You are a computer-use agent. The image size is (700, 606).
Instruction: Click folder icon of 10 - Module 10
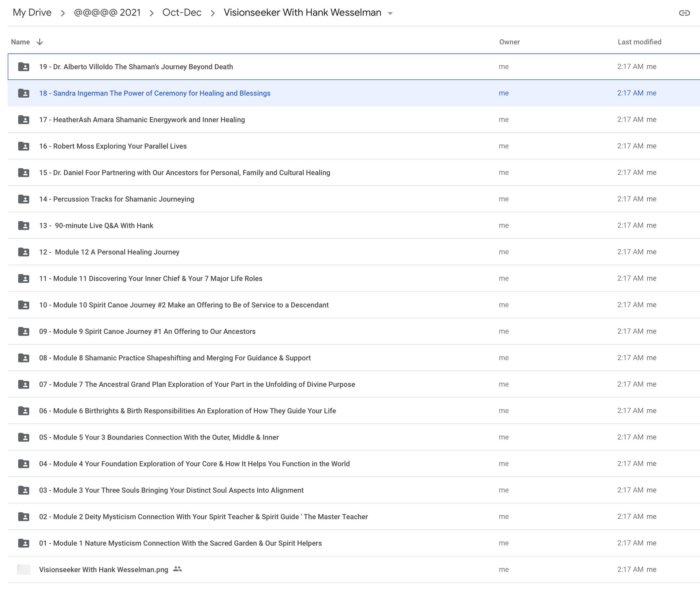click(x=24, y=305)
